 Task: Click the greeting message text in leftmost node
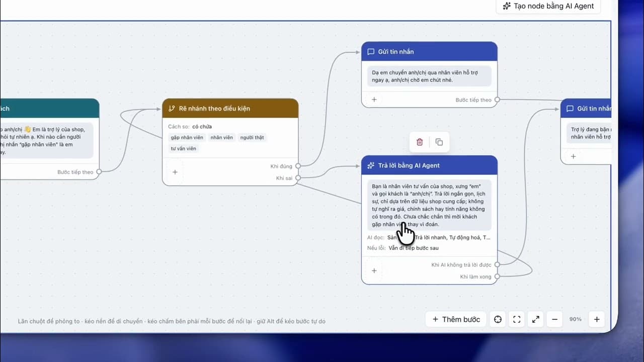46,140
